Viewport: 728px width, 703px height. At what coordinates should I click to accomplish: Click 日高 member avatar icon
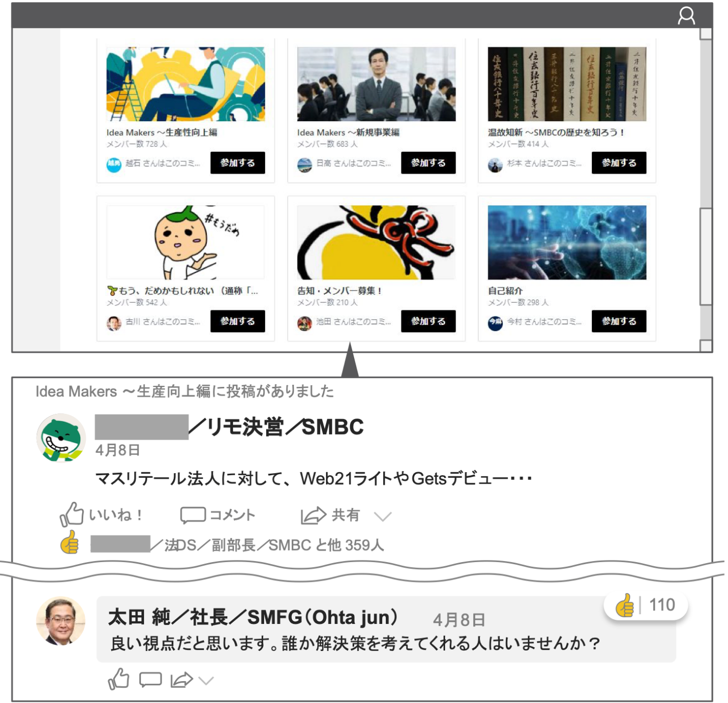pos(305,165)
